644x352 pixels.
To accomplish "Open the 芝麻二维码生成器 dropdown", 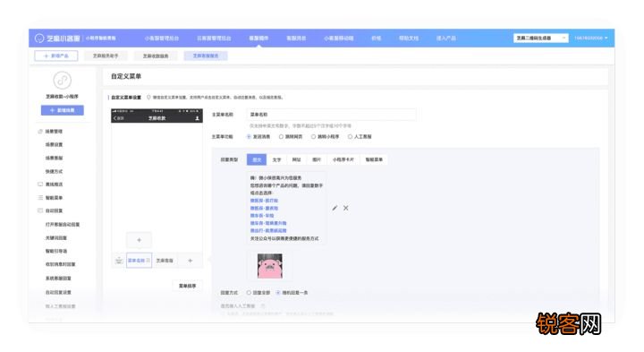I will point(541,38).
